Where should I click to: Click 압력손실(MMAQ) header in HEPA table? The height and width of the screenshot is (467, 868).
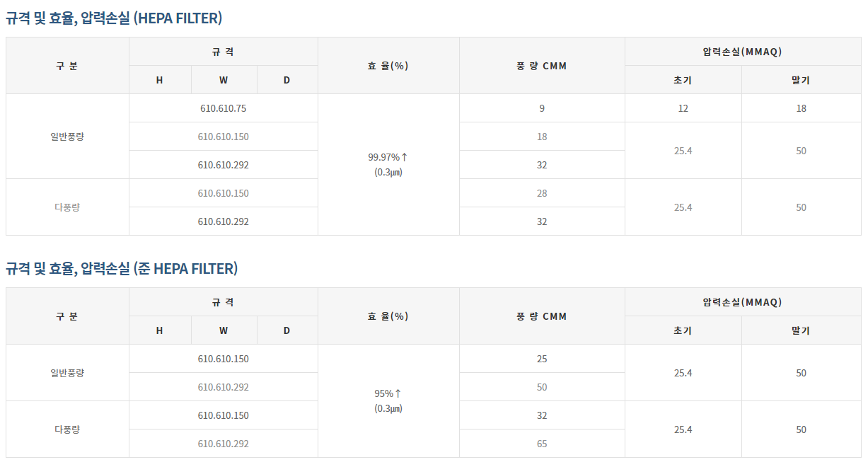[742, 52]
